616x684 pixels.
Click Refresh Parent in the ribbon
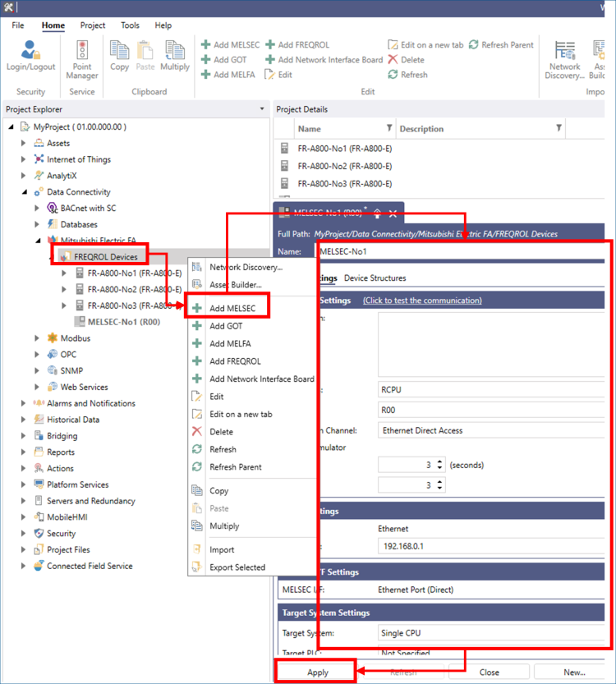pyautogui.click(x=501, y=45)
